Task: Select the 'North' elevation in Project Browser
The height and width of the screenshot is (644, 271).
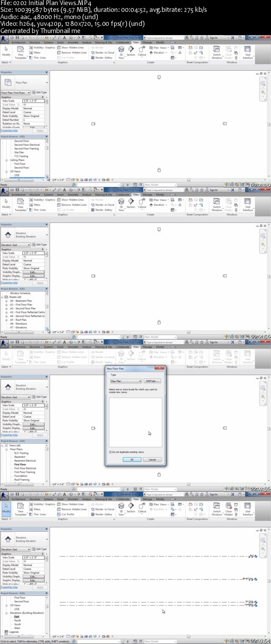Action: pyautogui.click(x=17, y=620)
